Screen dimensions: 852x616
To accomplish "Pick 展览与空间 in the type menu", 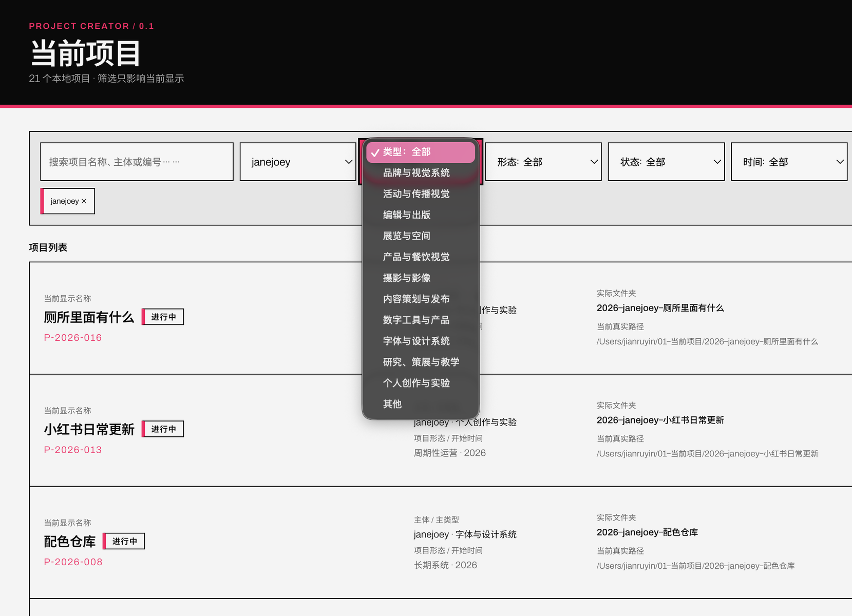I will 420,236.
